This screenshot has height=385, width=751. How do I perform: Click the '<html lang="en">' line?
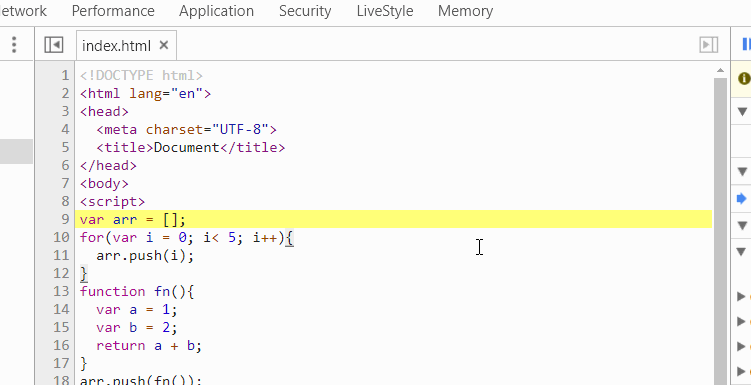(x=145, y=93)
